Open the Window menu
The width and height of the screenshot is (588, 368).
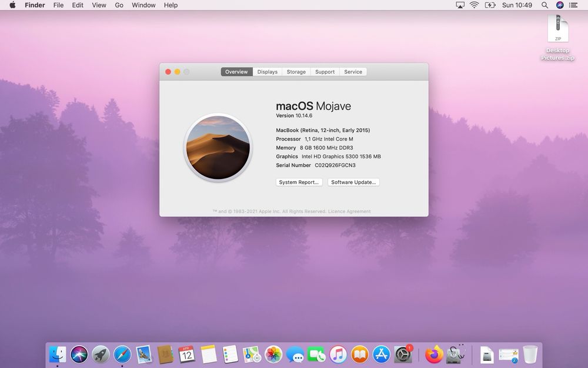point(143,5)
